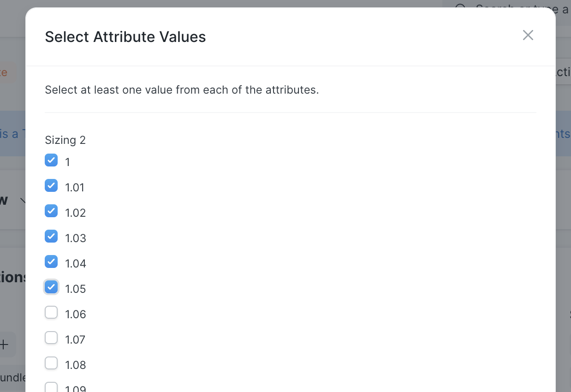571x392 pixels.
Task: Select the "1.09" attribute value
Action: tap(51, 387)
